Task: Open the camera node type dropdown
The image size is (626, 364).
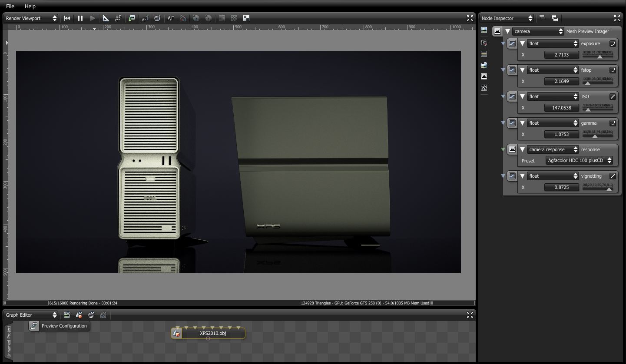Action: (538, 31)
